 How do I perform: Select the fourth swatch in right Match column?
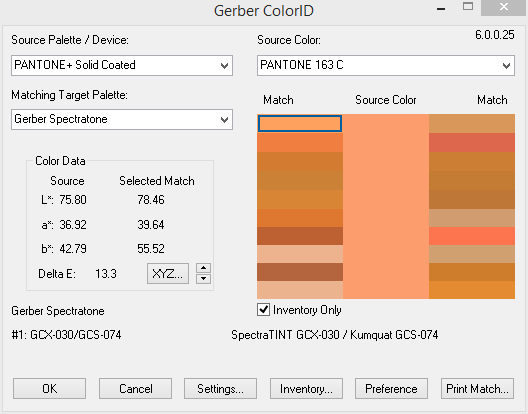tap(472, 181)
